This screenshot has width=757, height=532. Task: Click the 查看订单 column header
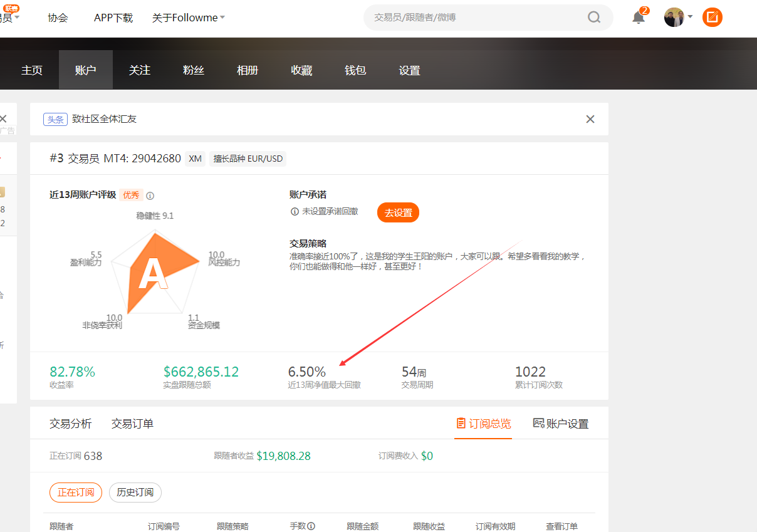562,526
